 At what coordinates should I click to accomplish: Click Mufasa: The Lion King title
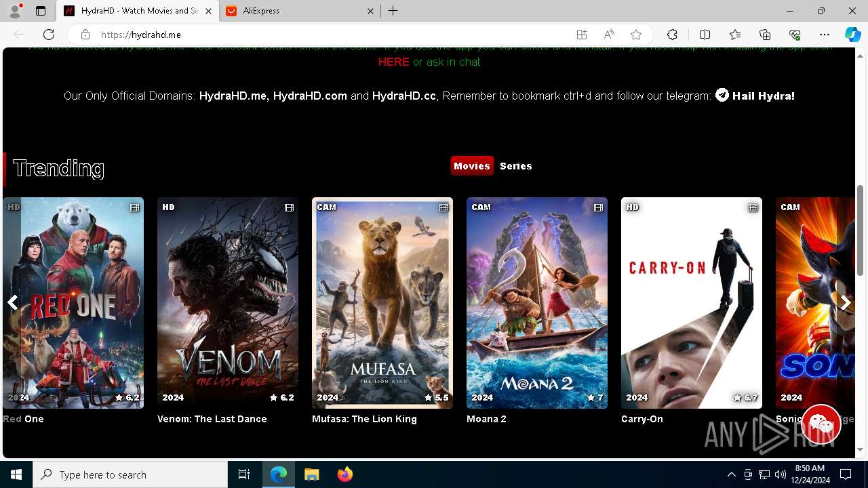coord(364,419)
